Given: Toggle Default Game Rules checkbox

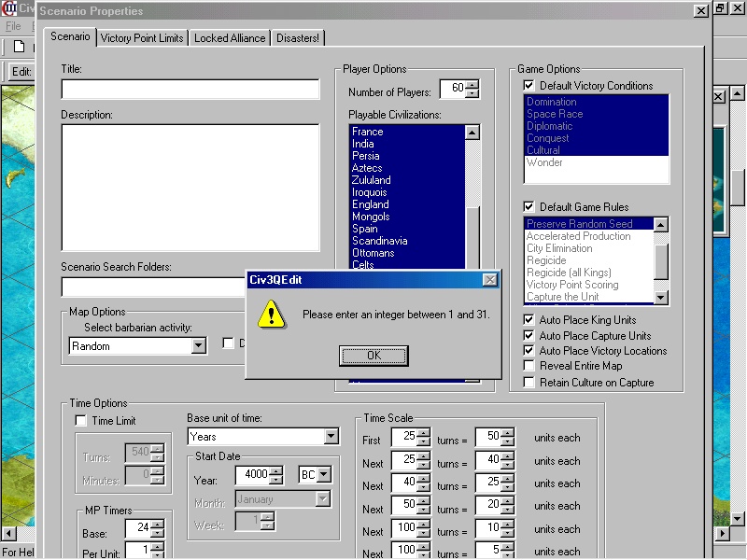Looking at the screenshot, I should [529, 206].
